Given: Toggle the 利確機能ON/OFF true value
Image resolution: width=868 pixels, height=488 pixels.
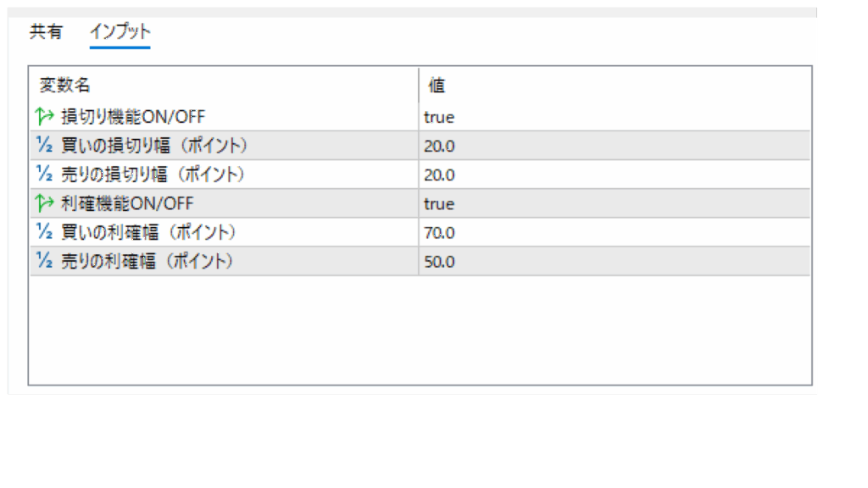Looking at the screenshot, I should point(439,204).
